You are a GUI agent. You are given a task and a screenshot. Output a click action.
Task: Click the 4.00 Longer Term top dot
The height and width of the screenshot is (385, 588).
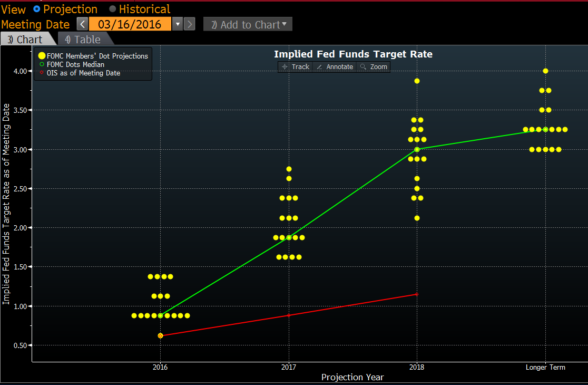point(545,71)
